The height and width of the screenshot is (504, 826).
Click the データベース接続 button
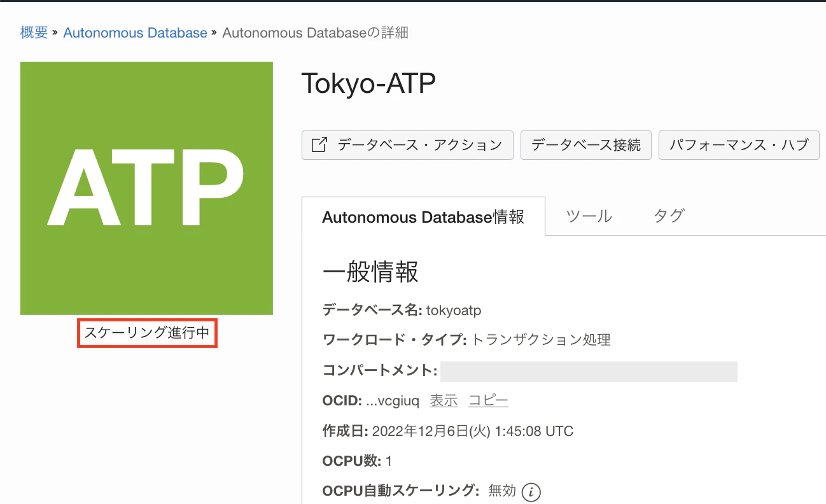[x=586, y=145]
